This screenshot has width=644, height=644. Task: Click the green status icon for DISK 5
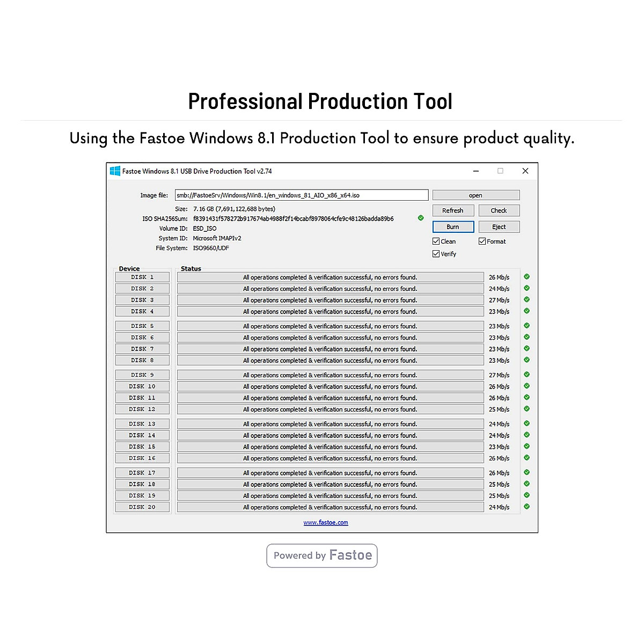coord(526,326)
